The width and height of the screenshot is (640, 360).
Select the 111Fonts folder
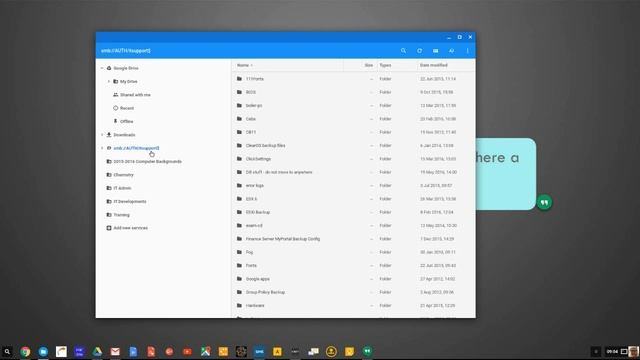353,79
